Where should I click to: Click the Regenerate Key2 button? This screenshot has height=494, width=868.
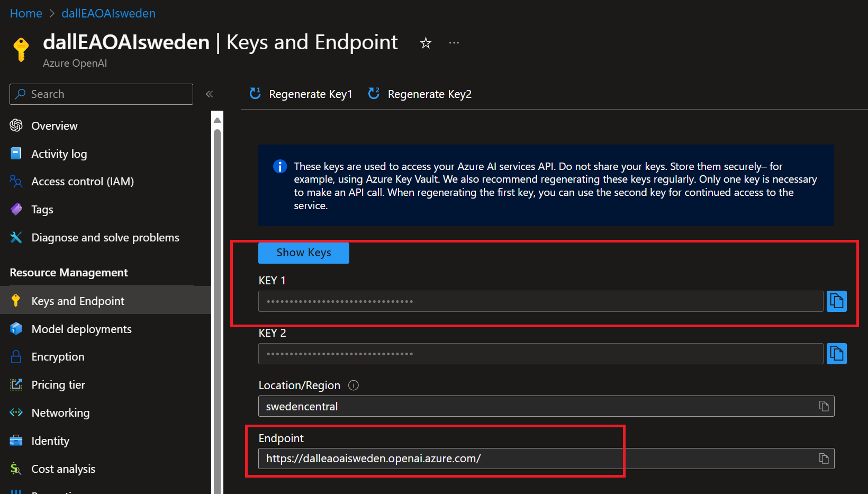click(420, 94)
